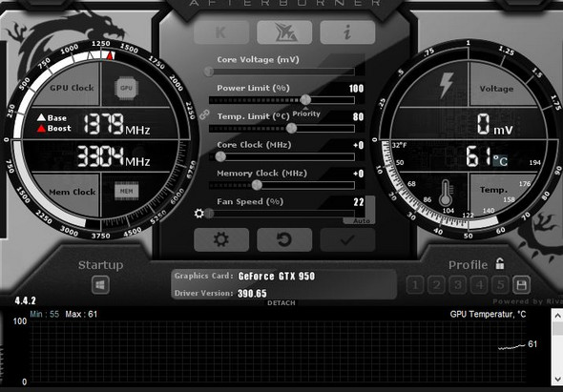Click the monitor scrollbar up arrow
This screenshot has height=392, width=563.
(x=557, y=317)
